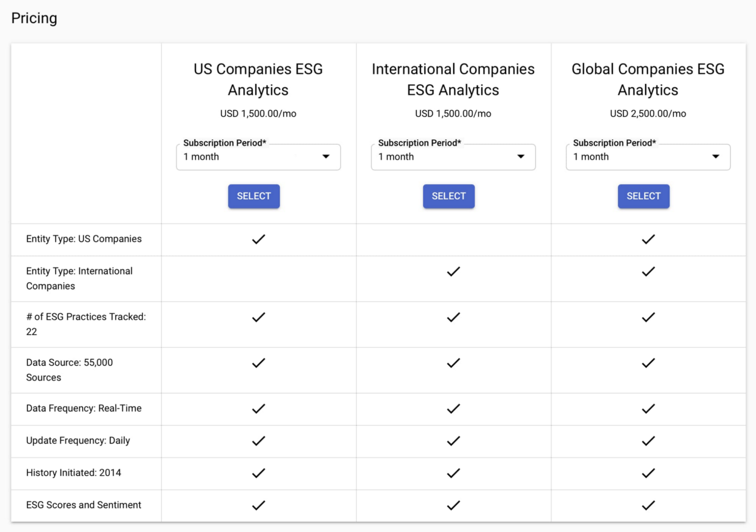Click the Pricing heading
Image resolution: width=756 pixels, height=532 pixels.
click(34, 18)
